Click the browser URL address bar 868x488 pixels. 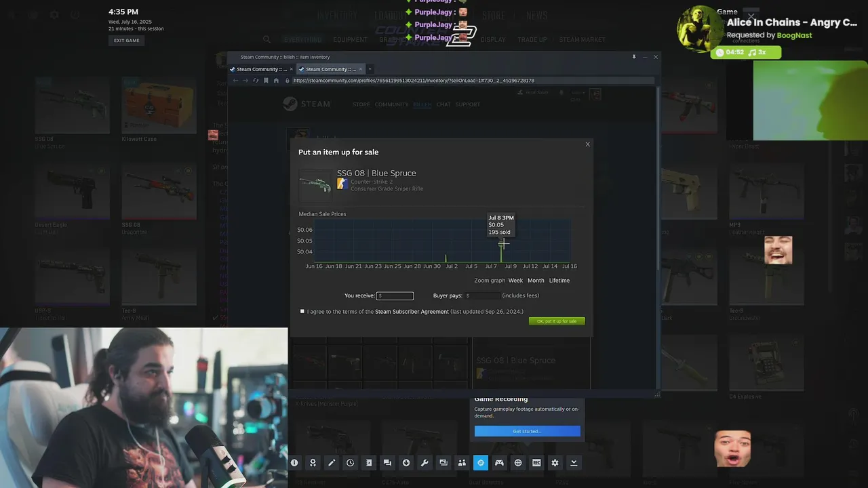click(x=473, y=81)
